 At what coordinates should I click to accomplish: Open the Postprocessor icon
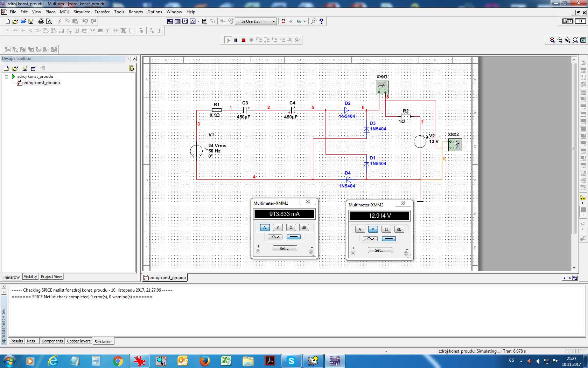[x=205, y=21]
